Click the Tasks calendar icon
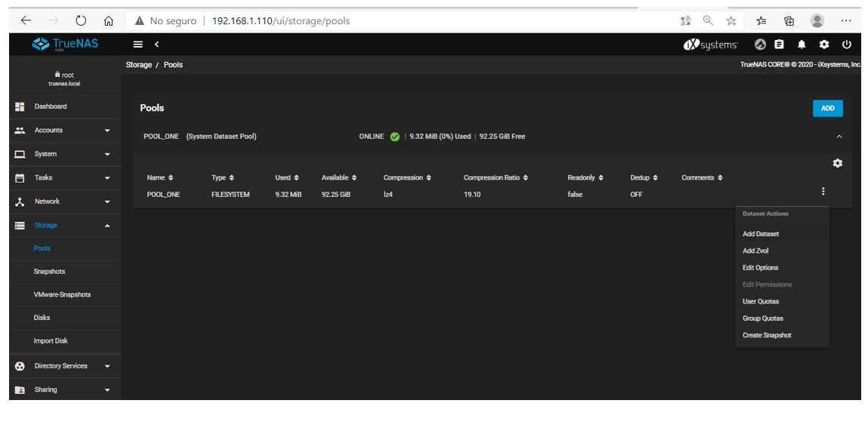This screenshot has height=428, width=868. (20, 178)
